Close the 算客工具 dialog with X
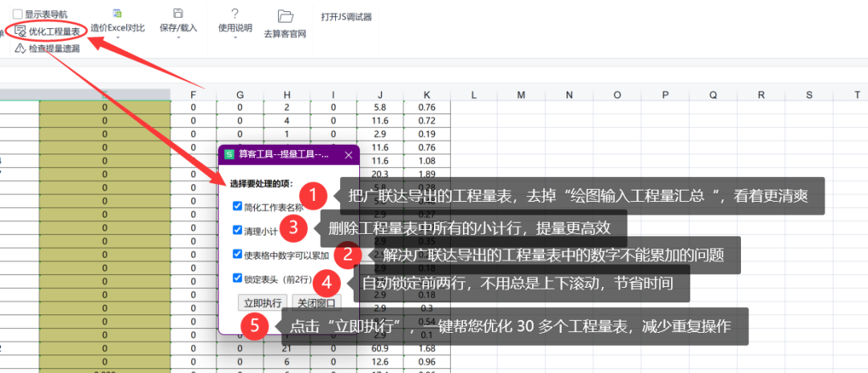 tap(348, 154)
